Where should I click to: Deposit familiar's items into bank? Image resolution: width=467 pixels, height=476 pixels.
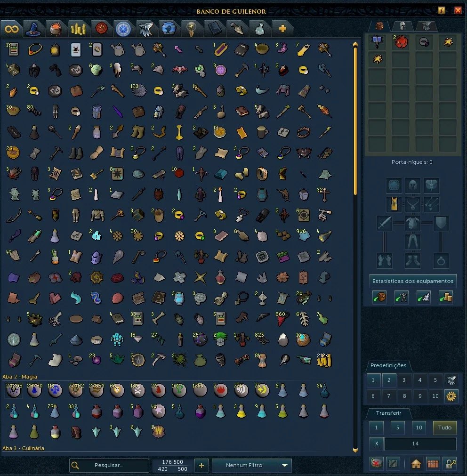click(424, 297)
